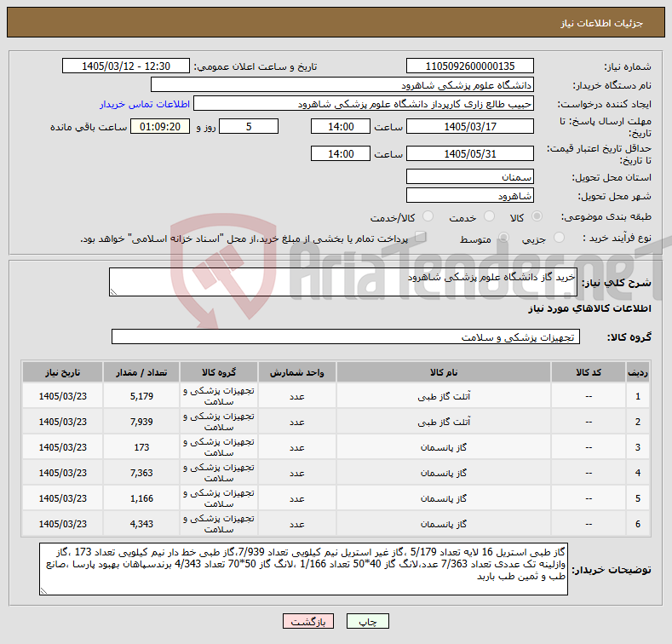672x644 pixels.
Task: Click quantity 173 in row 3
Action: tap(141, 447)
